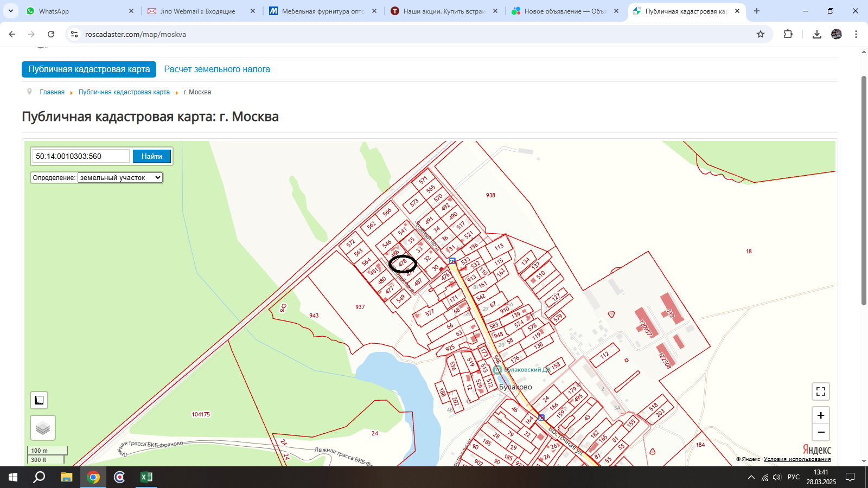Open Excel from the taskbar

[x=146, y=477]
